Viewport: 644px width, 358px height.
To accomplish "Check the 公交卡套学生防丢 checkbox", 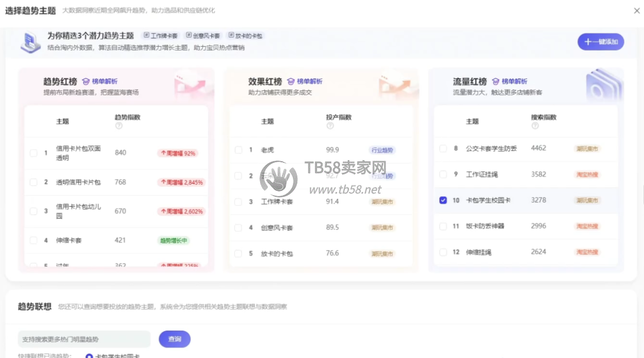I will click(442, 149).
